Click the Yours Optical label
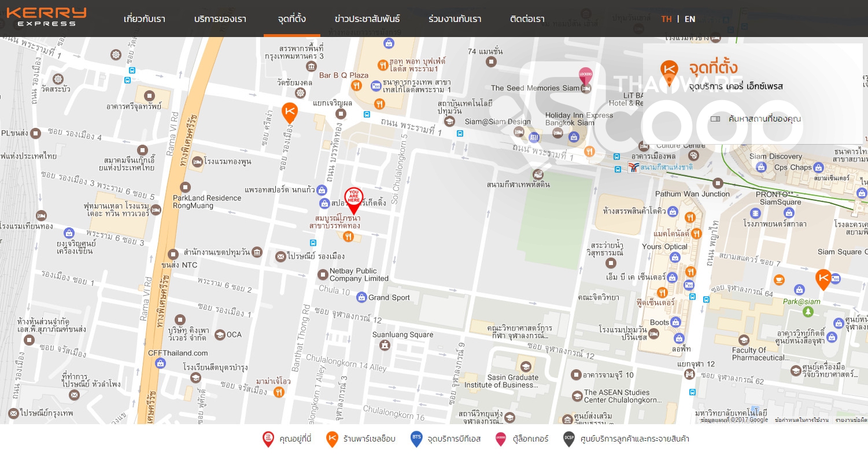This screenshot has width=868, height=456. coord(664,247)
